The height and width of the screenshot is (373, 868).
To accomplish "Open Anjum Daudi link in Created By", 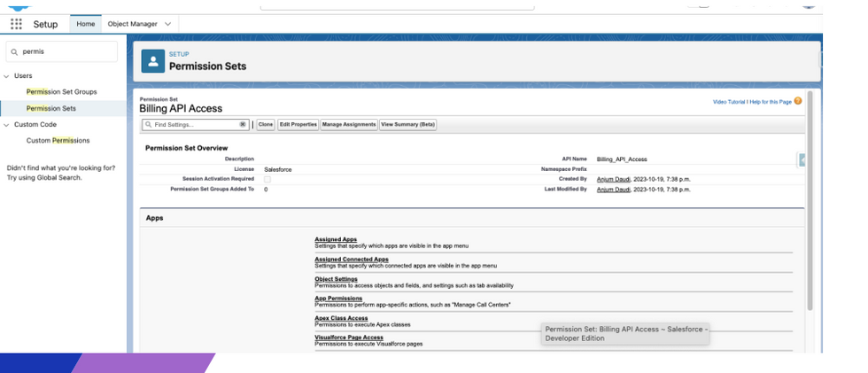I will (613, 179).
